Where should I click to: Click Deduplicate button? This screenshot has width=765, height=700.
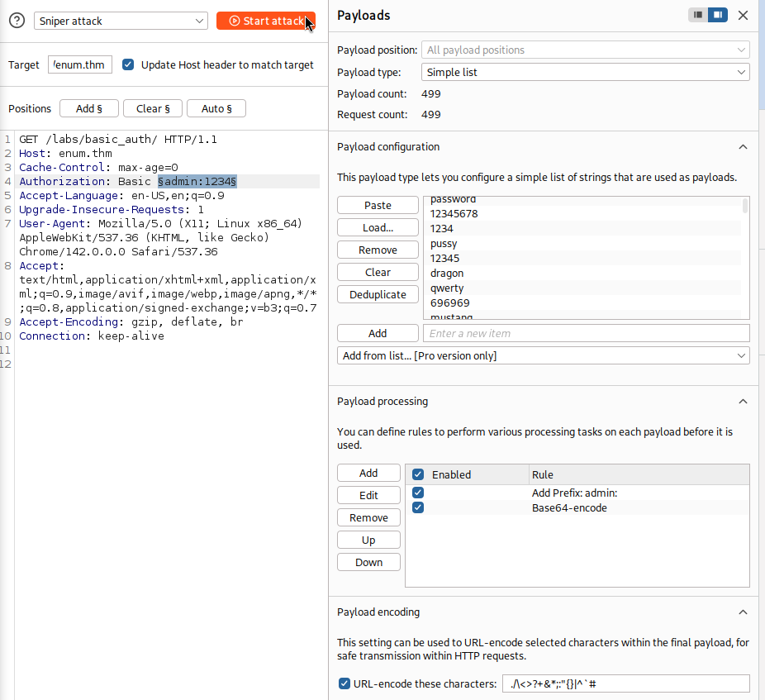click(x=378, y=294)
